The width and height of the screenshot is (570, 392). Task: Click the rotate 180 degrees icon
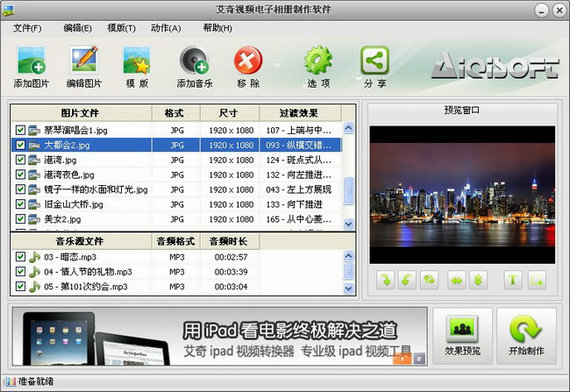[429, 280]
